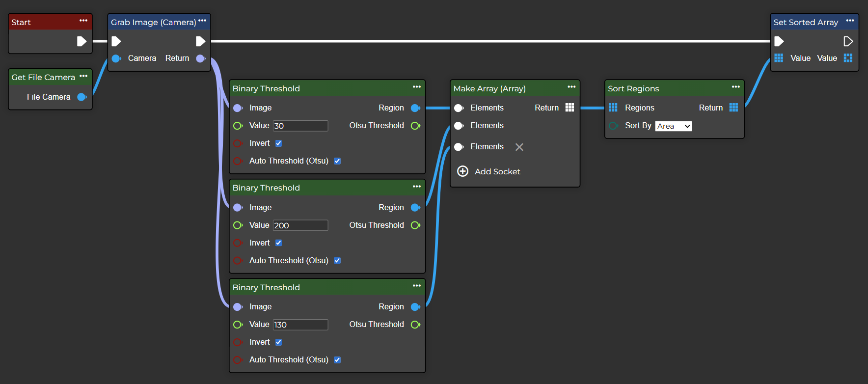Remove the third Elements socket with X
The height and width of the screenshot is (384, 868).
tap(519, 147)
